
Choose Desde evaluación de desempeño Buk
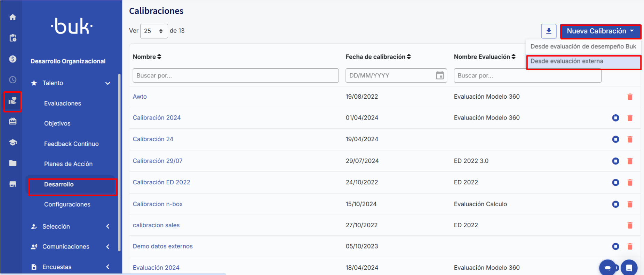click(x=583, y=46)
